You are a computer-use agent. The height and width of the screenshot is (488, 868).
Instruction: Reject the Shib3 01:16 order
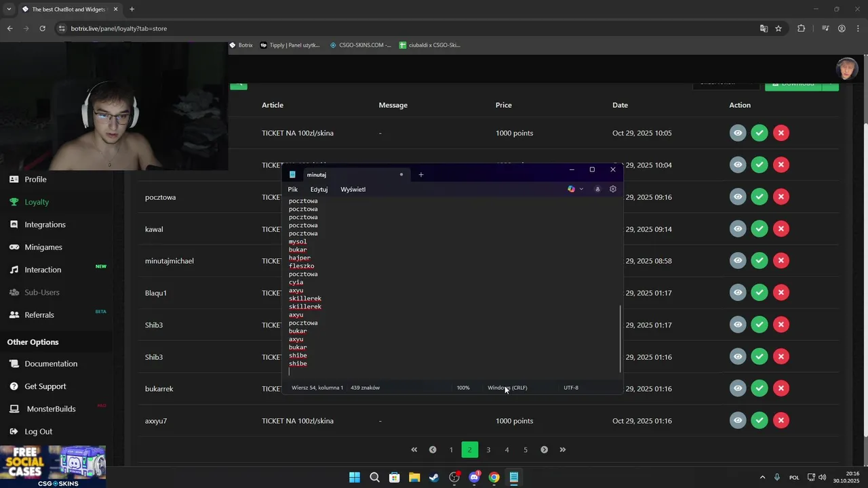click(781, 357)
